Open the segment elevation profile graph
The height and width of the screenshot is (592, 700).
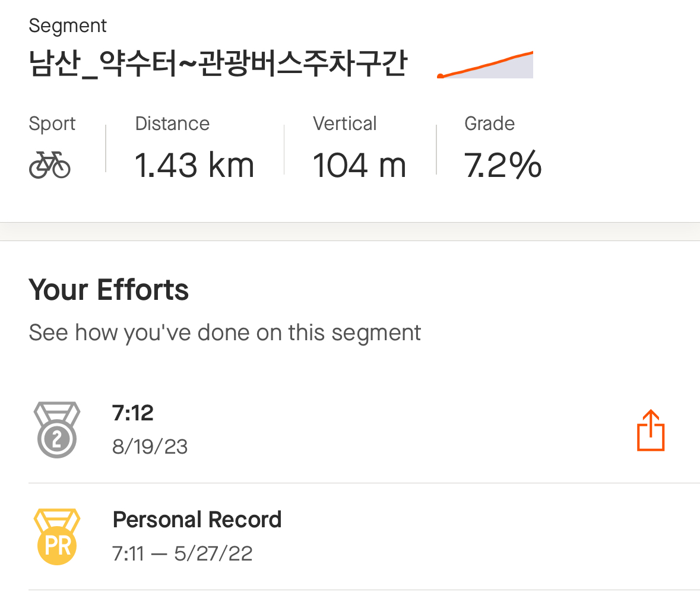pyautogui.click(x=485, y=65)
